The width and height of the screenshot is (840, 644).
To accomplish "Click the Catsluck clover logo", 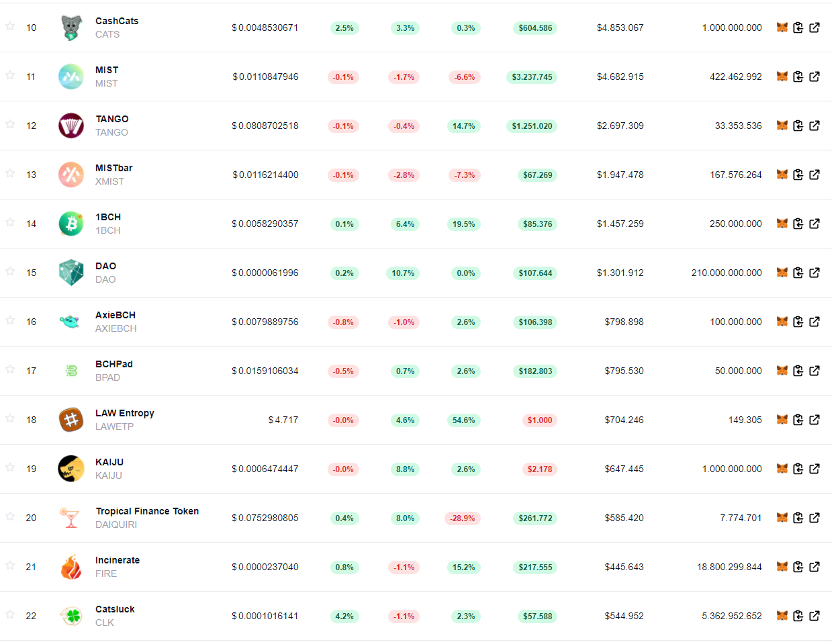I will pos(71,616).
